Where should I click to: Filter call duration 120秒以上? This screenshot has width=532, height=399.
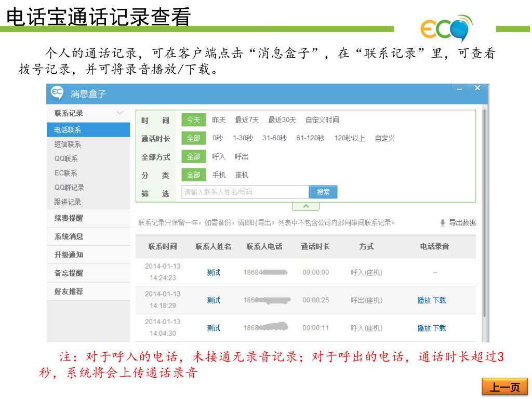point(350,138)
